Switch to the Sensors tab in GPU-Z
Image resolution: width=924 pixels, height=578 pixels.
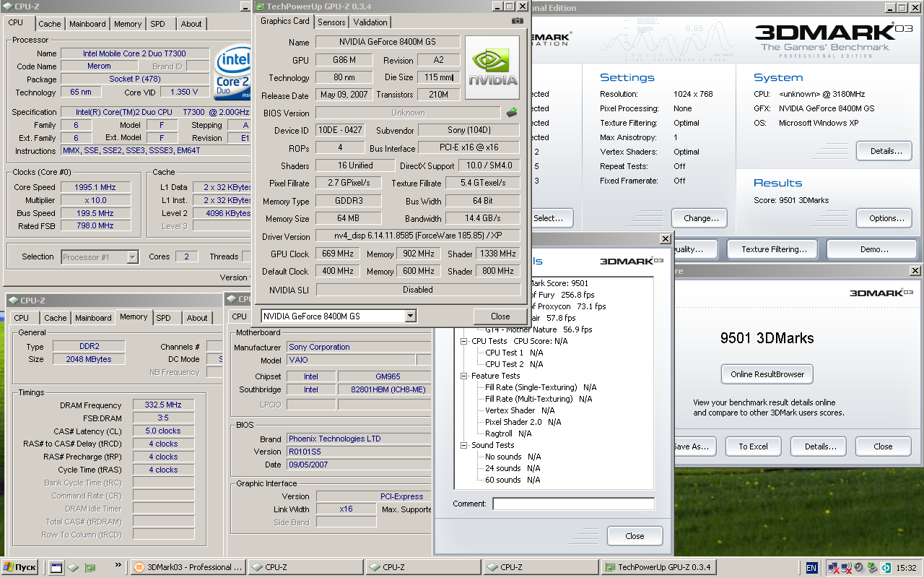pos(331,22)
